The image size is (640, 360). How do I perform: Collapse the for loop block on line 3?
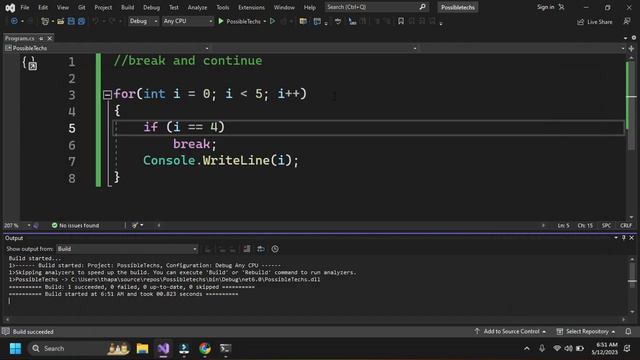tap(107, 95)
